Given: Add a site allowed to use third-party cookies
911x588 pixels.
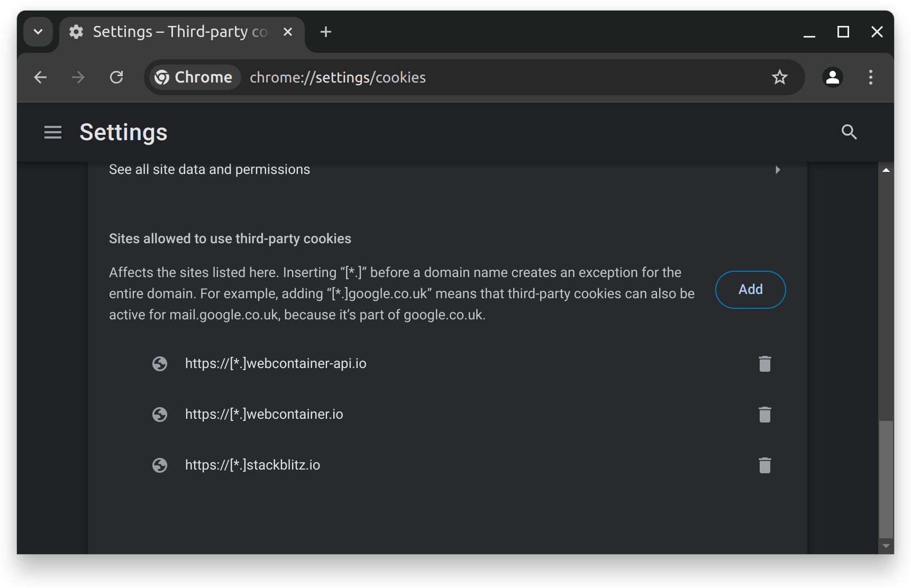Looking at the screenshot, I should click(750, 290).
